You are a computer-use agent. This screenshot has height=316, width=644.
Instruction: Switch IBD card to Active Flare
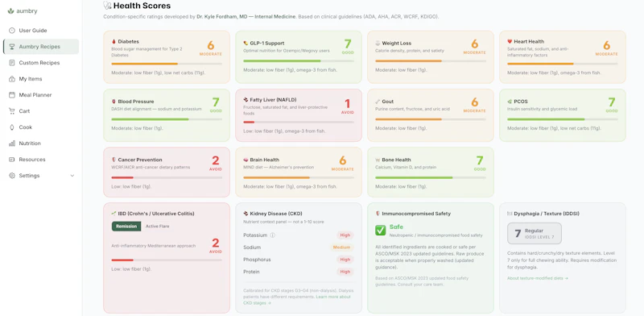[157, 227]
